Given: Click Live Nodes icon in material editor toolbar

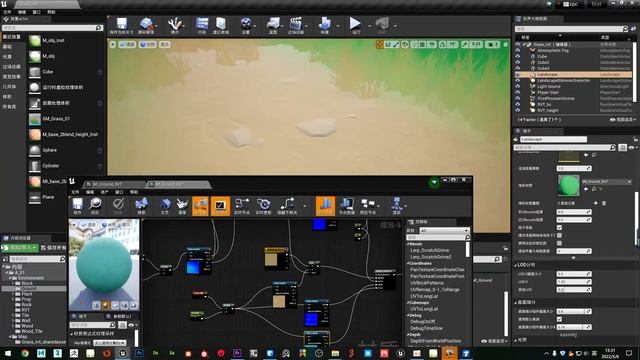Looking at the screenshot, I should 242,206.
